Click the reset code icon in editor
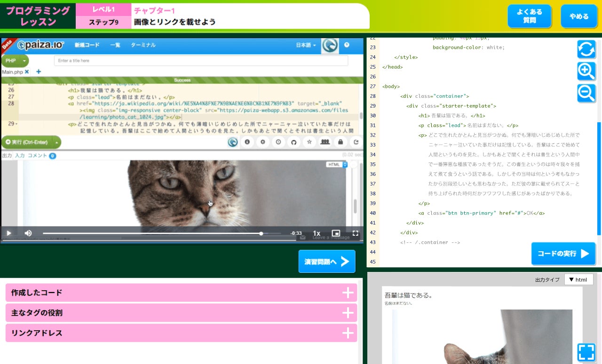This screenshot has height=364, width=602. point(586,49)
